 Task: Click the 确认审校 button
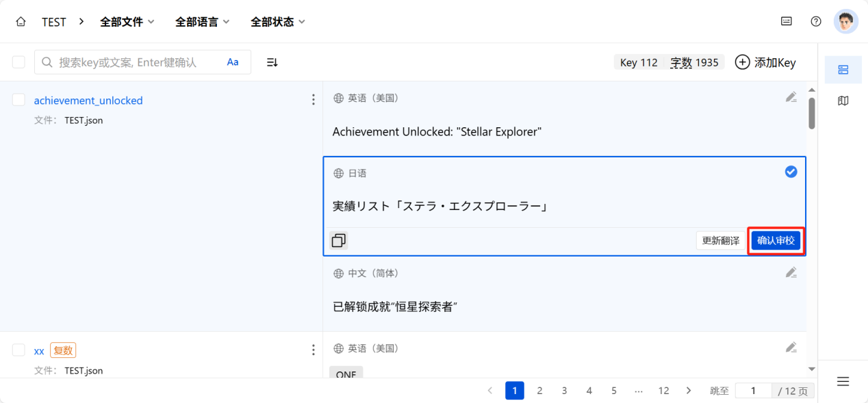[776, 241]
